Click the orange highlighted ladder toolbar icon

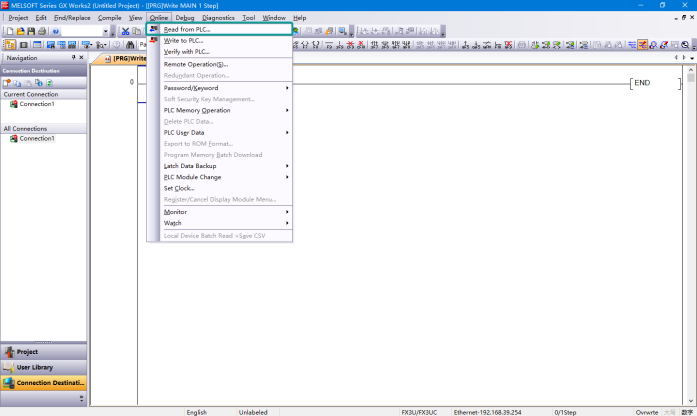tap(642, 45)
